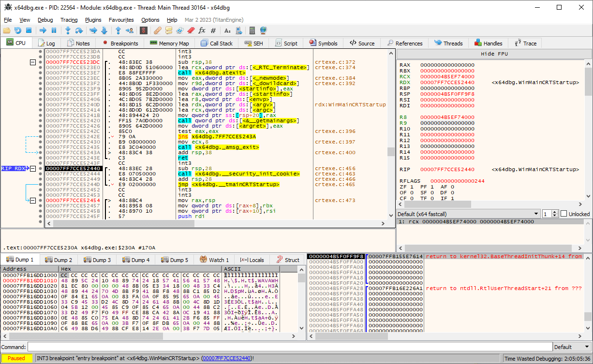This screenshot has width=593, height=364.
Task: Click the globe icon at the toolbar end
Action: coord(262,30)
